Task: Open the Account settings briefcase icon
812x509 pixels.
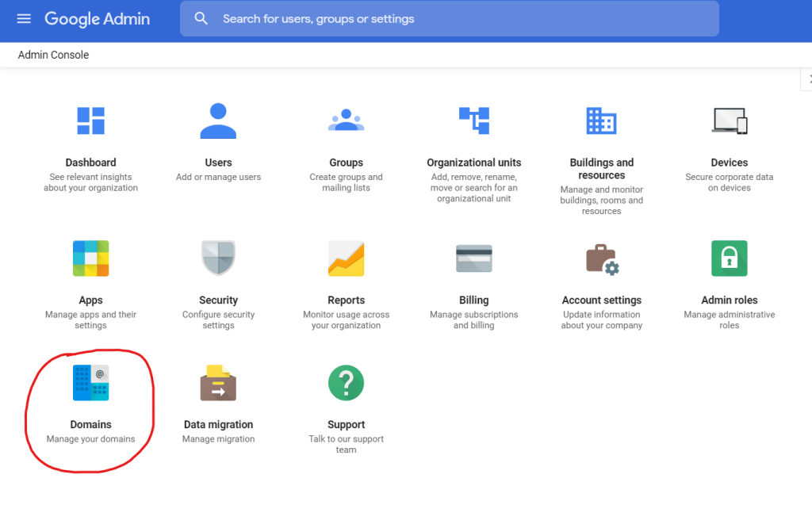Action: coord(603,259)
